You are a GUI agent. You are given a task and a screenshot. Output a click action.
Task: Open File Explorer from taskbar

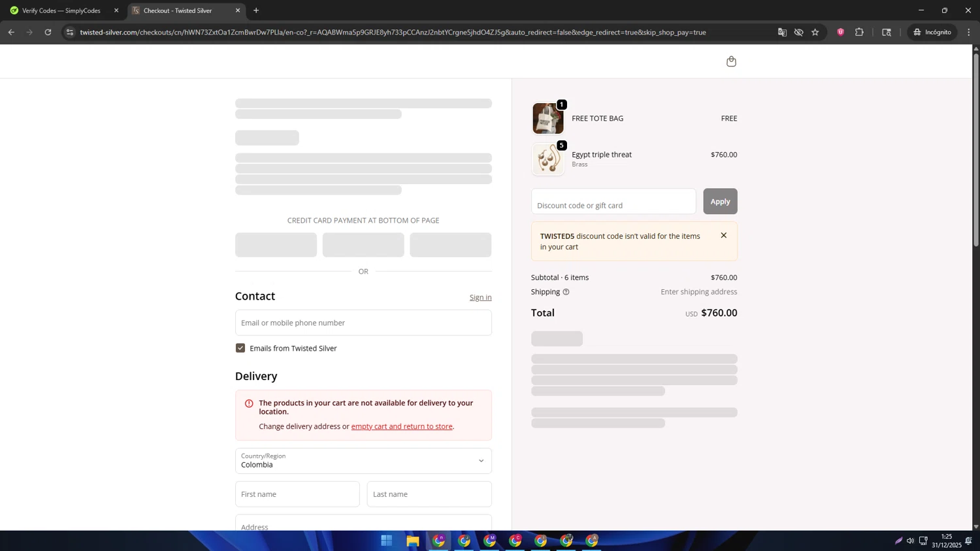tap(412, 541)
